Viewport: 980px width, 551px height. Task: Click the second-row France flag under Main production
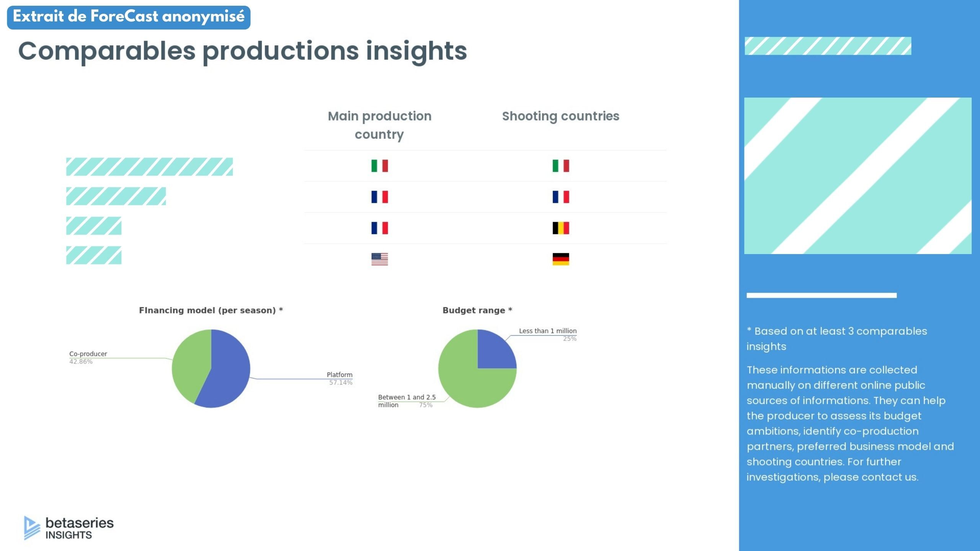tap(379, 197)
